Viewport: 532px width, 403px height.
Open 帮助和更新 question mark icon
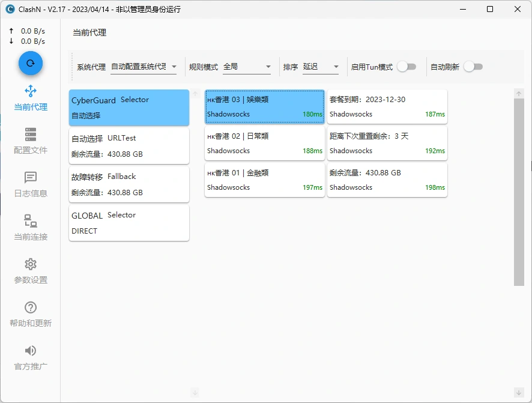point(31,308)
